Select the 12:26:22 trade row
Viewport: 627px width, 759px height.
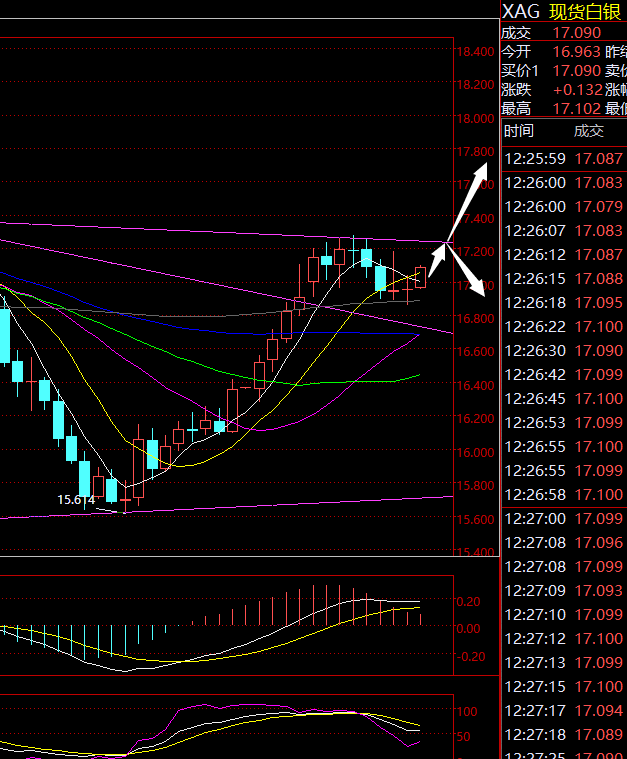pos(564,327)
